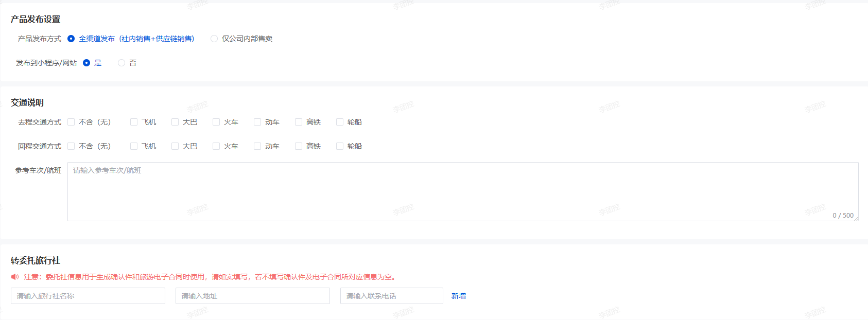The height and width of the screenshot is (320, 868).
Task: Check 不含(无) for 去程交通方式
Action: pyautogui.click(x=71, y=122)
